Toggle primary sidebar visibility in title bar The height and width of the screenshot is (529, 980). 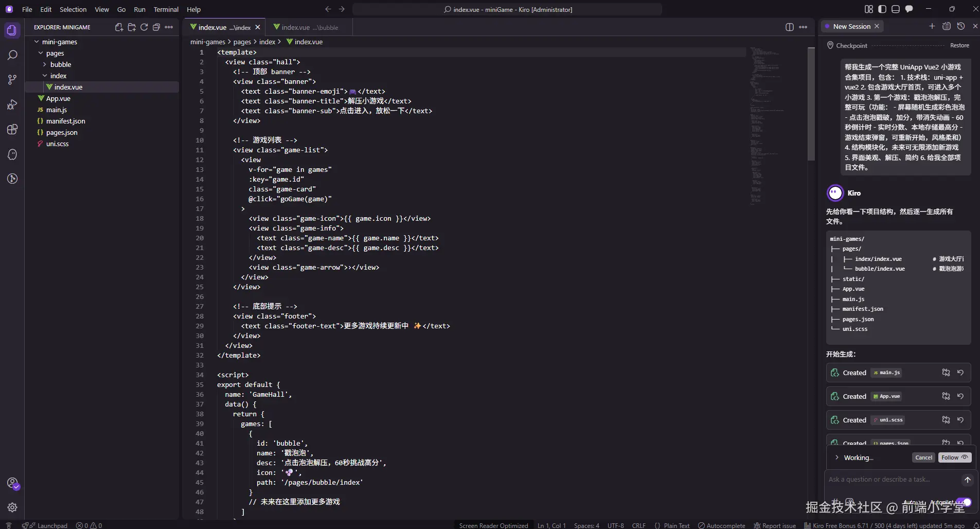point(882,9)
